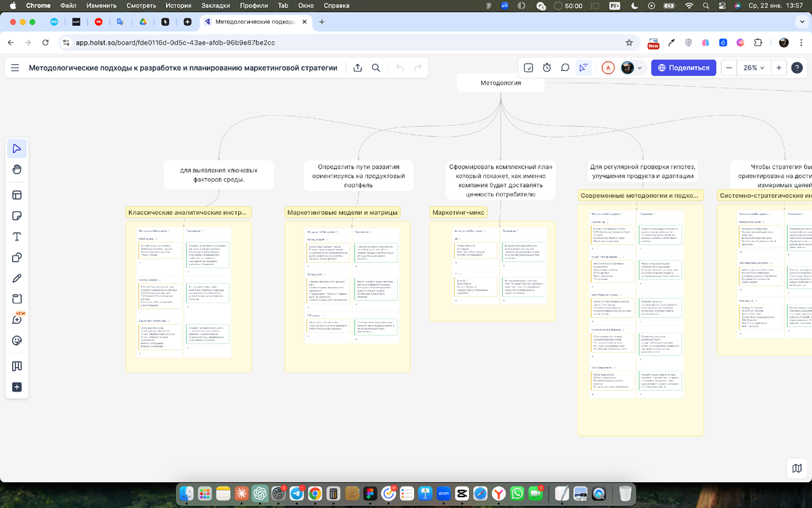Viewport: 812px width, 508px height.
Task: Click the export board icon
Action: coord(357,68)
